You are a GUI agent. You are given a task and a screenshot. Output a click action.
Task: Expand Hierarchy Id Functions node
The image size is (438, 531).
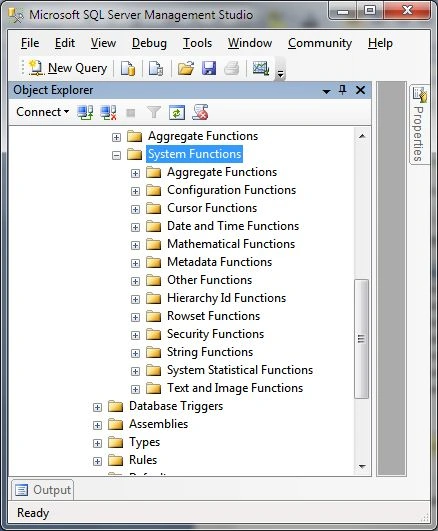(135, 299)
